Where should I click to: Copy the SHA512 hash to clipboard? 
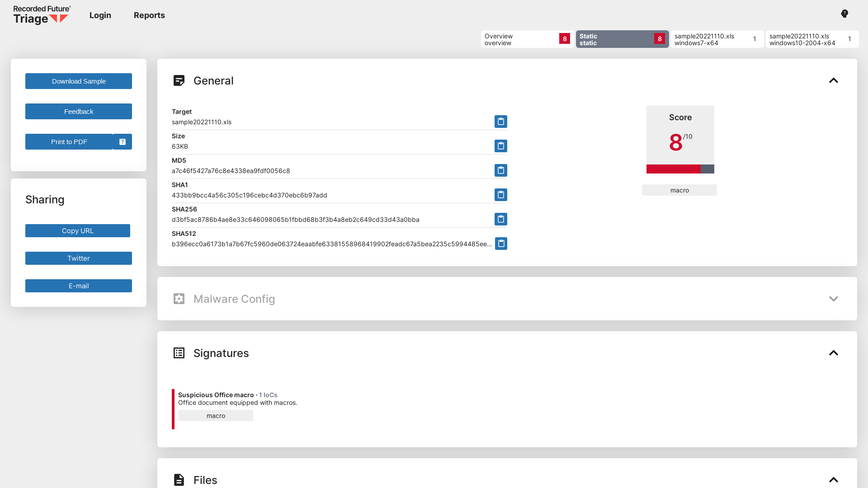click(500, 244)
